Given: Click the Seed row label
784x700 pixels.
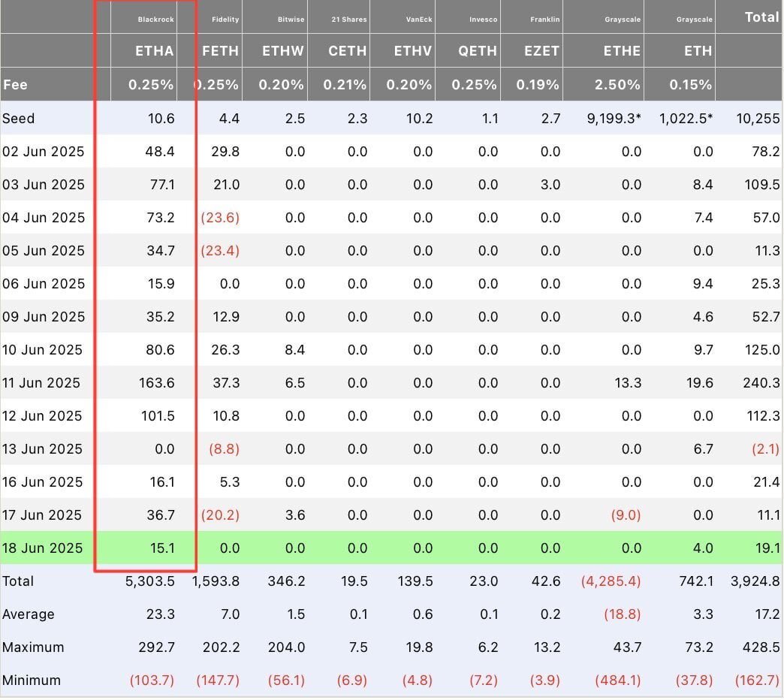Looking at the screenshot, I should 19,119.
